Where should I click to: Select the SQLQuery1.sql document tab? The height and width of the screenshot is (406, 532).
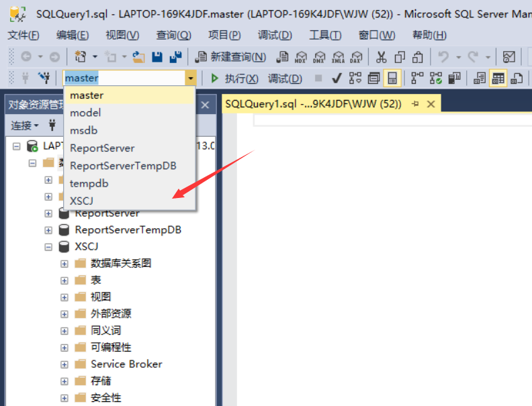313,104
